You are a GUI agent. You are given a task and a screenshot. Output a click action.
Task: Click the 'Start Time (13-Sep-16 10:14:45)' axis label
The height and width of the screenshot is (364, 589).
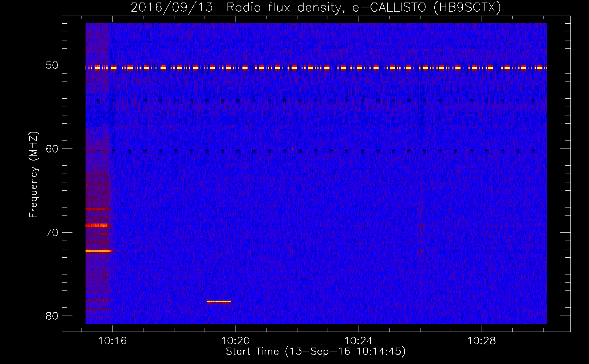[x=316, y=352]
